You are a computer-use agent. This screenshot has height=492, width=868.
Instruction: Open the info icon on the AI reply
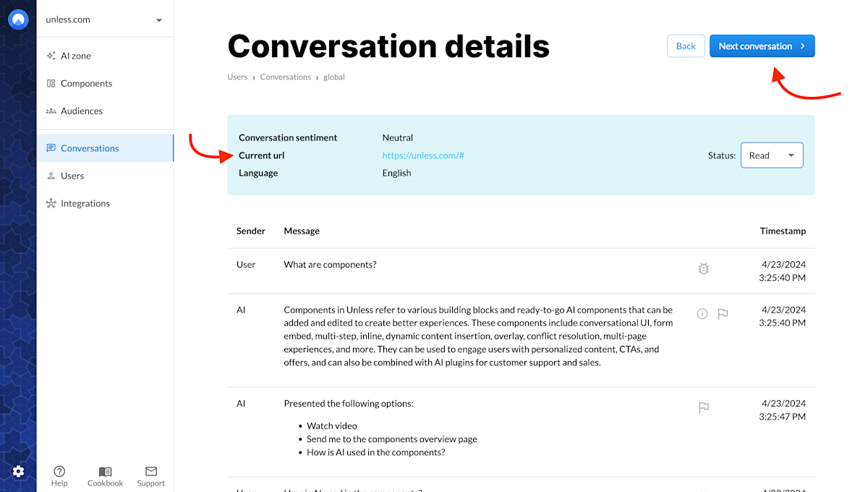pyautogui.click(x=702, y=313)
